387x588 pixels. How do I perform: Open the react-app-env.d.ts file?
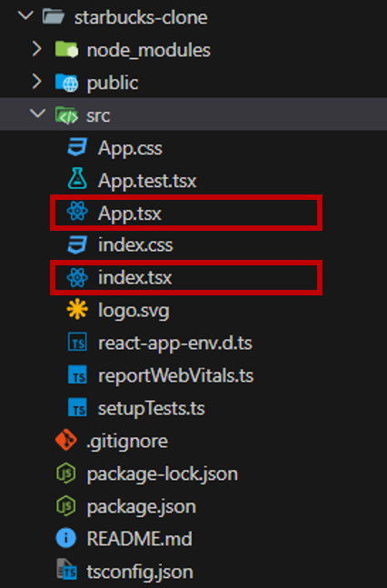pos(175,344)
